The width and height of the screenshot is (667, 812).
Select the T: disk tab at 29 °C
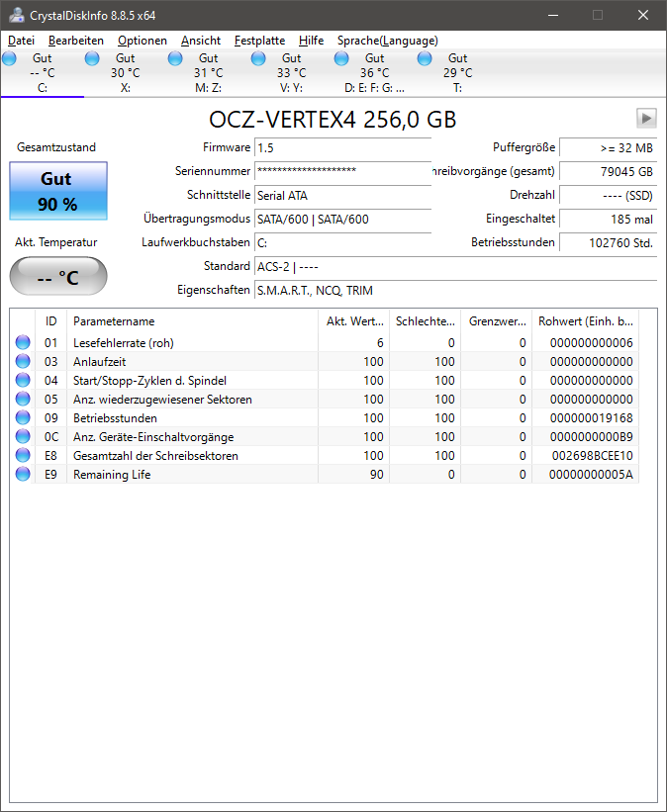[457, 73]
